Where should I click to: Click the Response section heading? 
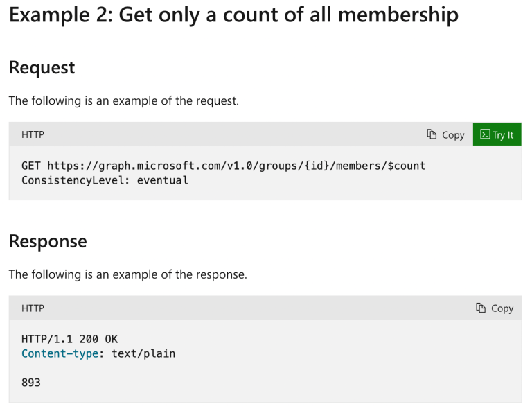click(48, 241)
